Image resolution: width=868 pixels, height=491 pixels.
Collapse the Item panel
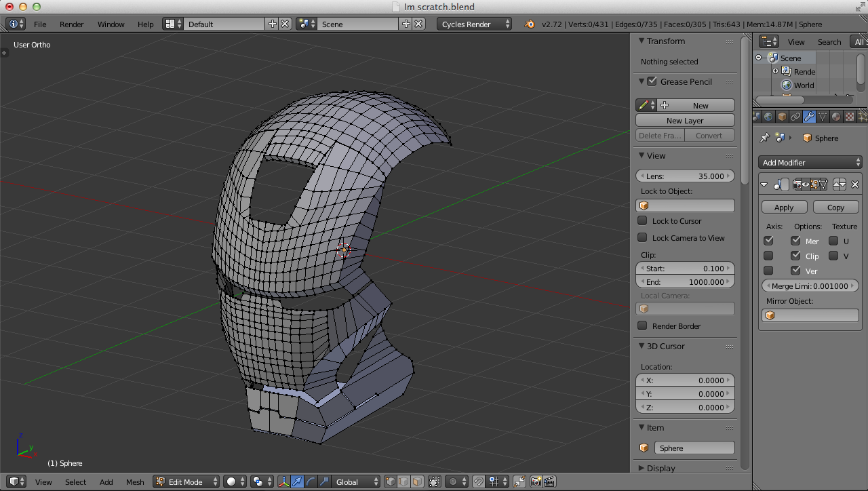click(x=642, y=427)
